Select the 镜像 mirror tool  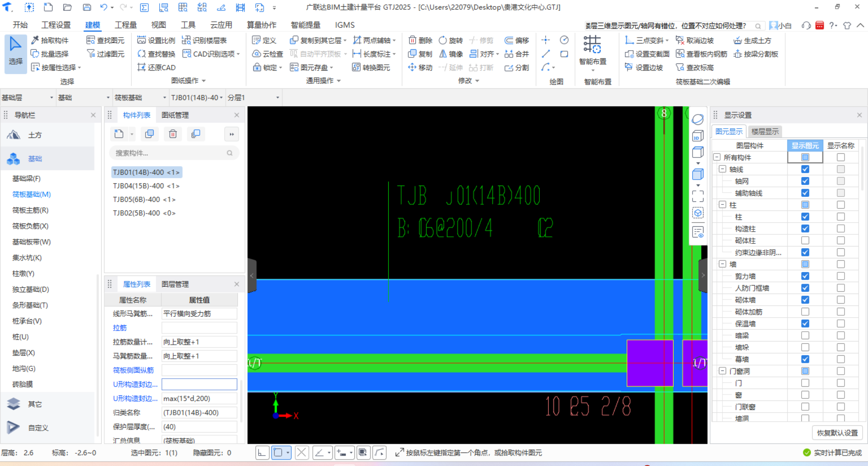click(451, 54)
